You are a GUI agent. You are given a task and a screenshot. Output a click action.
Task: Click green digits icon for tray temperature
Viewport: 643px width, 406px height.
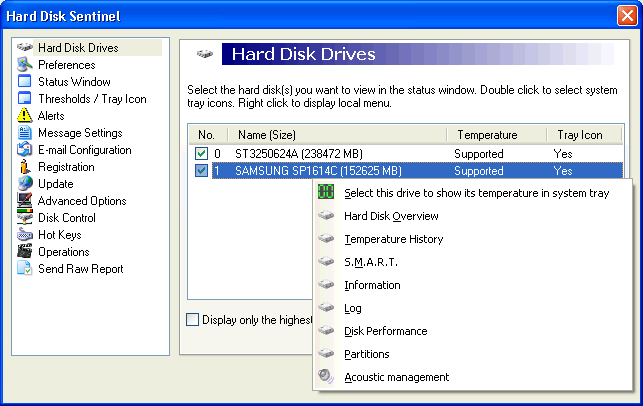[x=326, y=192]
